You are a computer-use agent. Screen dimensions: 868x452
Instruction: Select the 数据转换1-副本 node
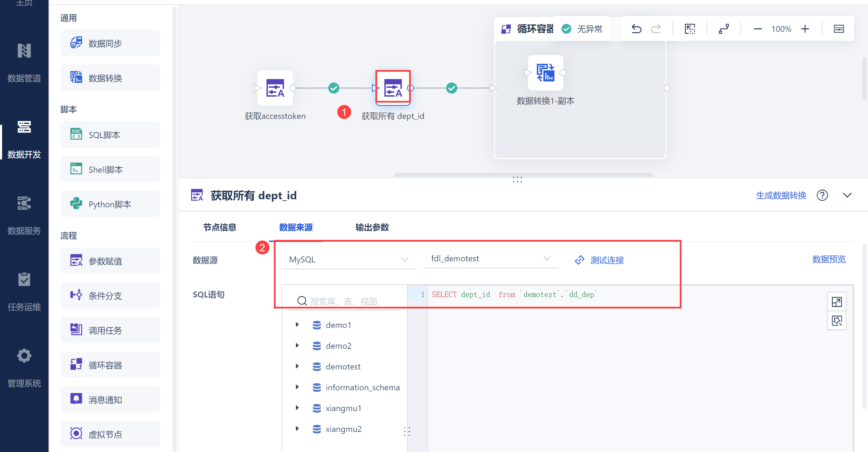(545, 73)
